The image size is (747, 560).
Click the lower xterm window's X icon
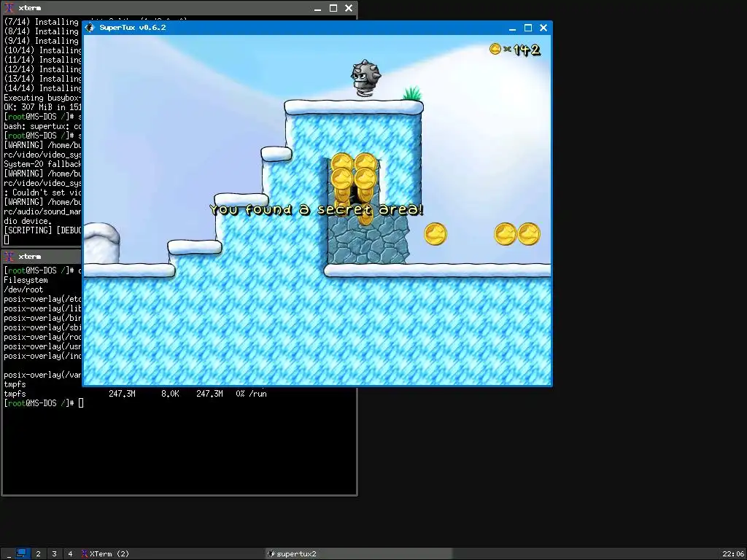pos(9,257)
